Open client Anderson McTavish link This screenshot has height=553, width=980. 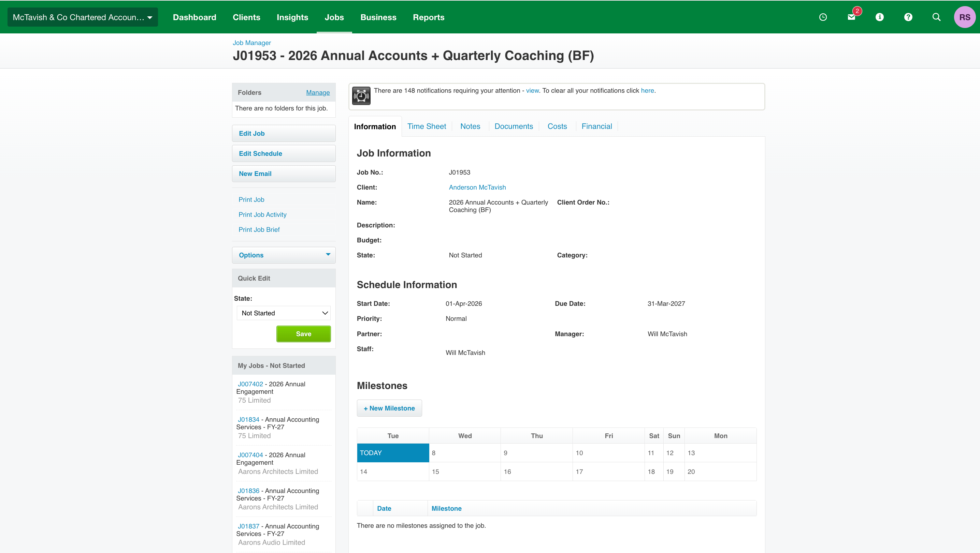(x=477, y=188)
